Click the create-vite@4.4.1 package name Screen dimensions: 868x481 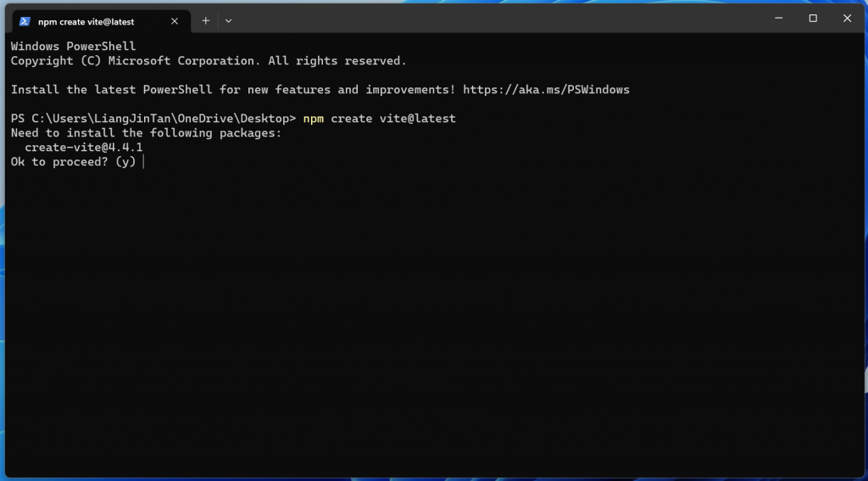coord(84,148)
